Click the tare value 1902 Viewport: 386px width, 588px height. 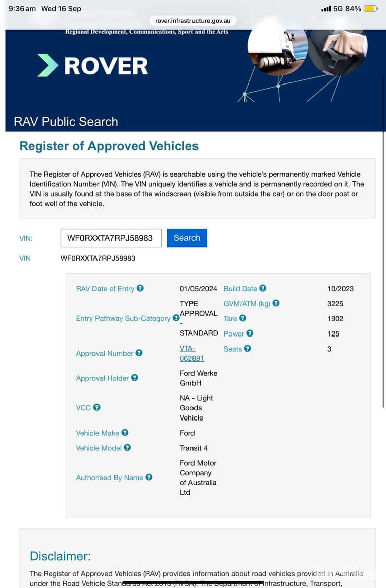[x=335, y=319]
